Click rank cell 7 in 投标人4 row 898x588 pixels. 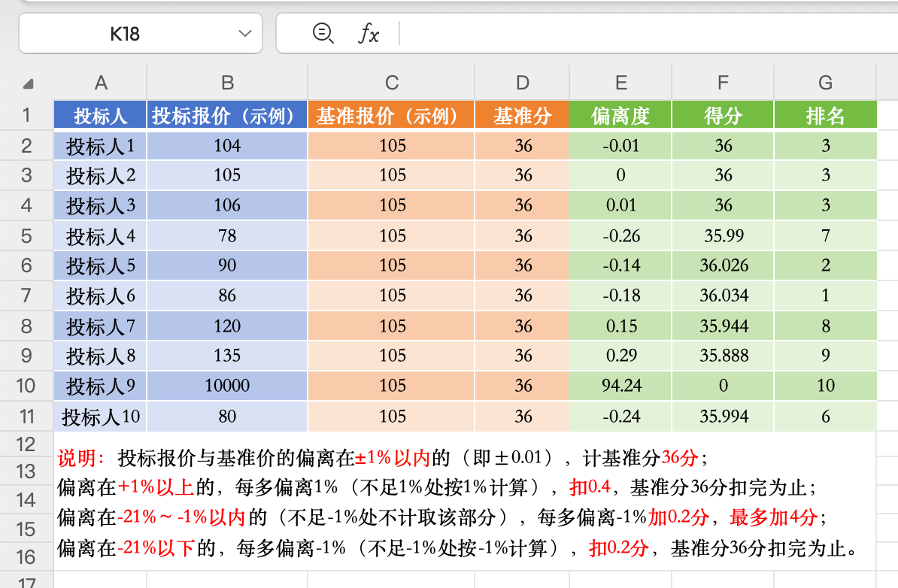[825, 235]
